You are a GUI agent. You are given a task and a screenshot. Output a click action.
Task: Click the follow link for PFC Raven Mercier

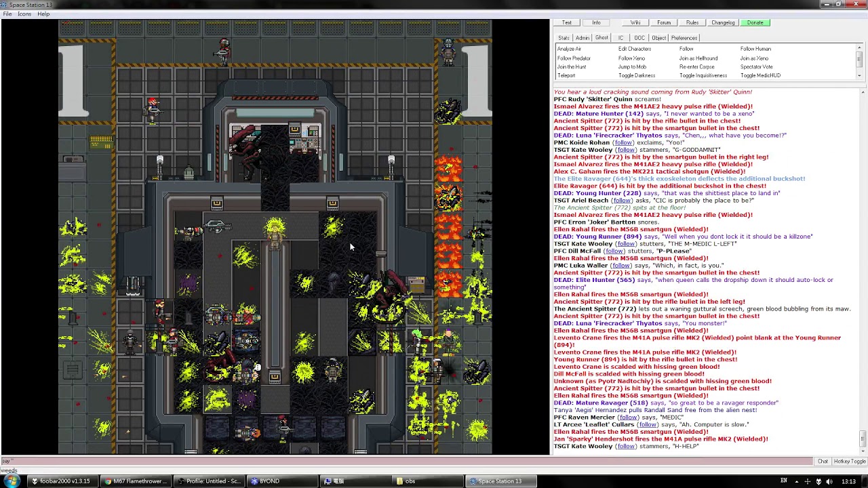tap(628, 418)
